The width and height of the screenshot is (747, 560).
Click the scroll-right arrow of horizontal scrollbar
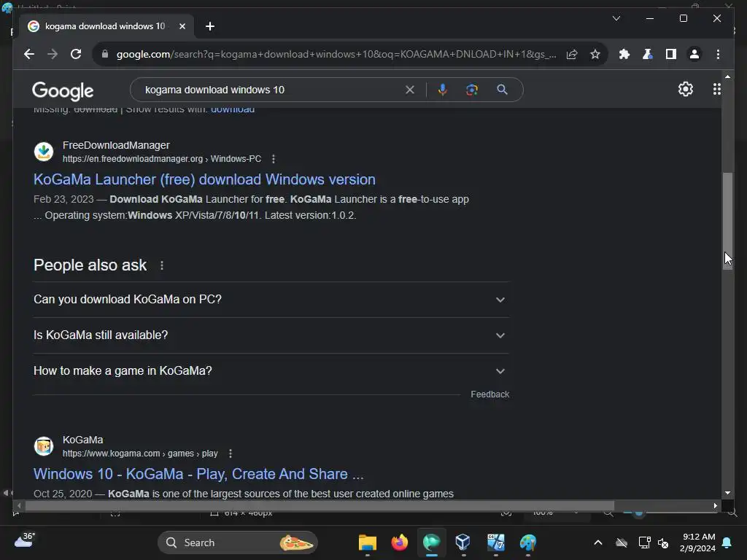[x=715, y=506]
